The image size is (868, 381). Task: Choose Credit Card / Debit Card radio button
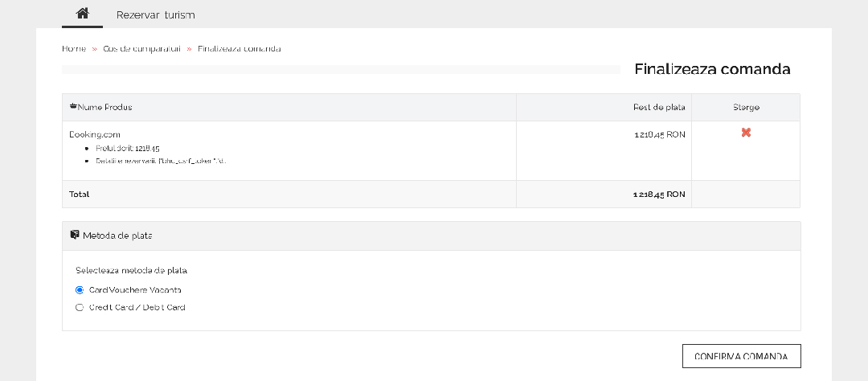point(80,307)
